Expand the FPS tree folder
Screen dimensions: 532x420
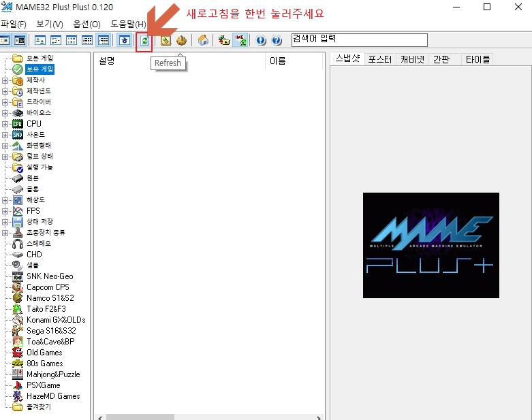5,211
